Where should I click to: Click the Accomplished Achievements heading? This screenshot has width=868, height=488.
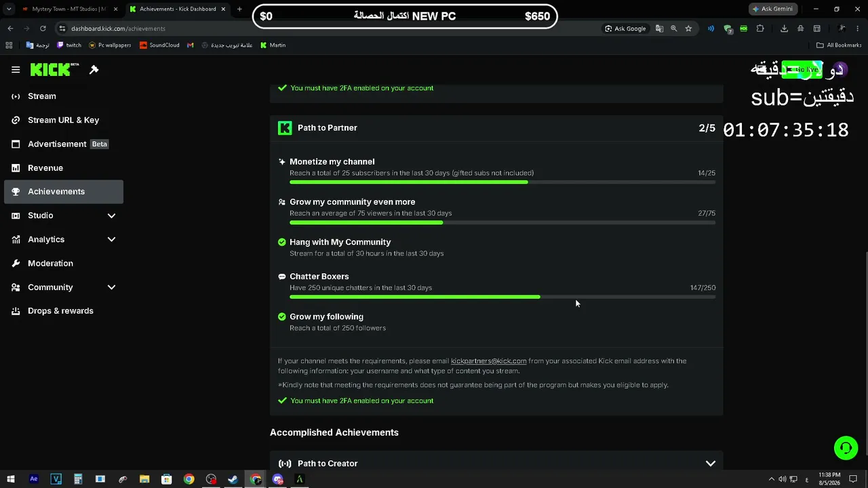point(334,432)
